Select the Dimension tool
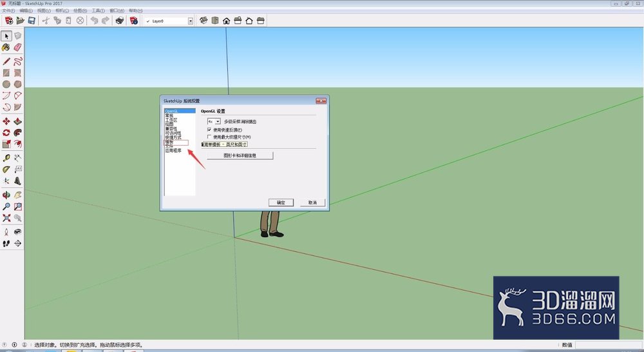644x352 pixels. (x=17, y=158)
